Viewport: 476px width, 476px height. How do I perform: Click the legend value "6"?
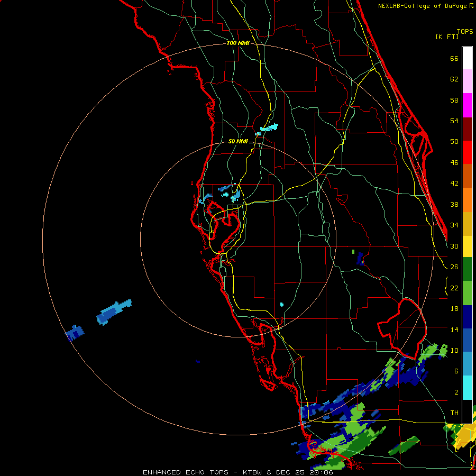[456, 371]
